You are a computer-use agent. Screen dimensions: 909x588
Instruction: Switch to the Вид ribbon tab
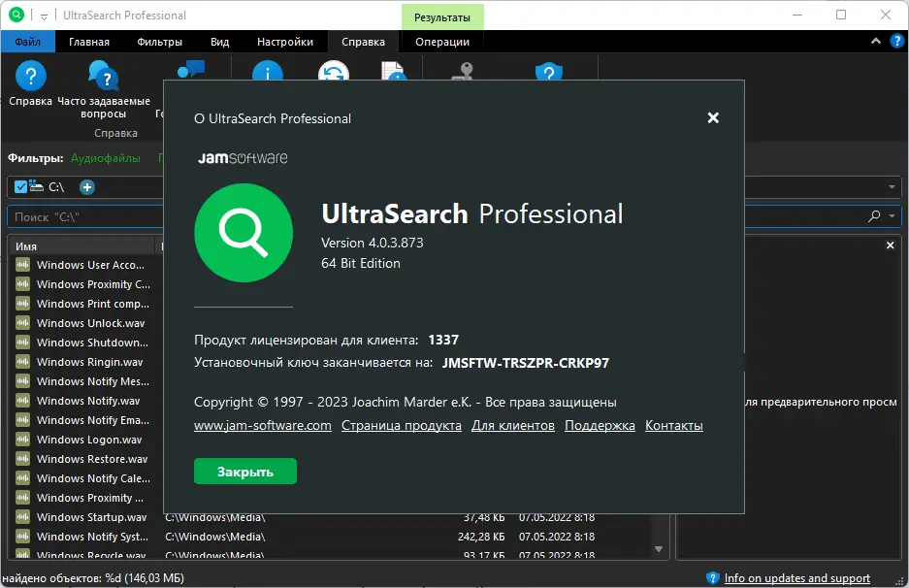click(x=218, y=42)
